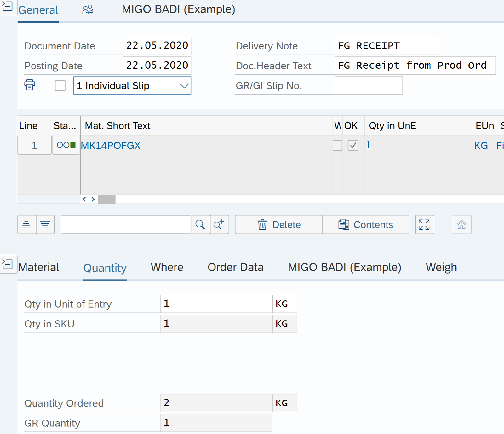The height and width of the screenshot is (434, 504).
Task: Uncheck the OK checkbox in line 1
Action: 353,145
